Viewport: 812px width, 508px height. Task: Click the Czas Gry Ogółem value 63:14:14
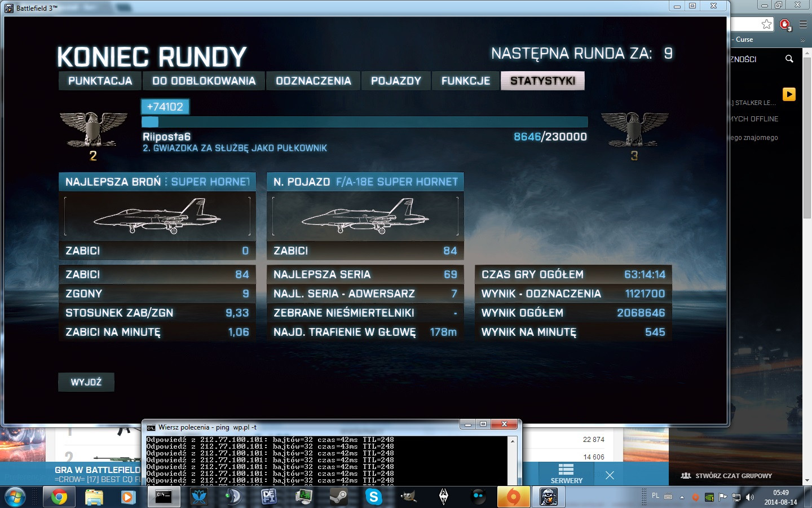[645, 274]
